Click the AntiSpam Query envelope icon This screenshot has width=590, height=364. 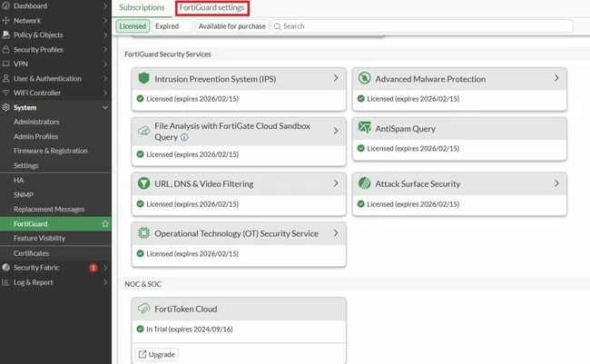(364, 128)
